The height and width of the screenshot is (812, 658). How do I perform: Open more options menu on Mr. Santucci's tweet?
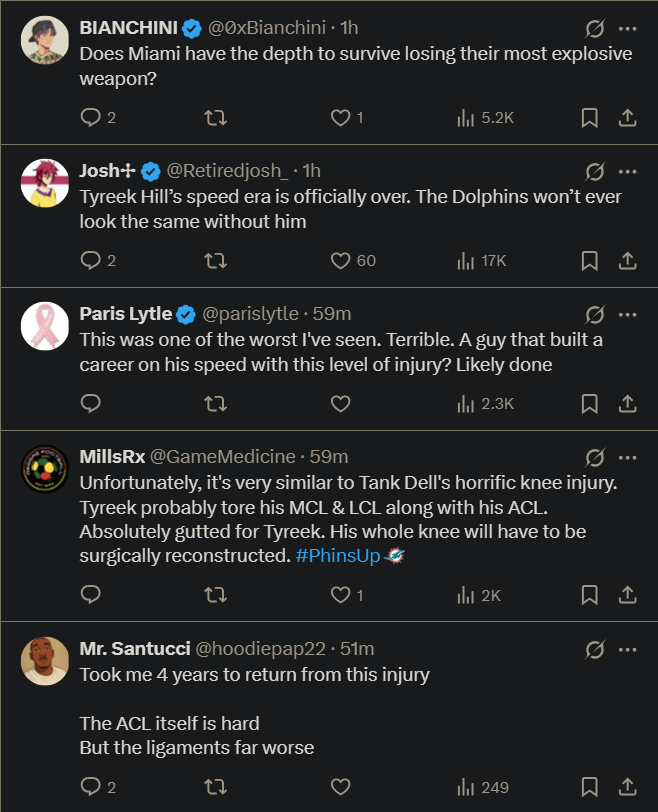628,649
